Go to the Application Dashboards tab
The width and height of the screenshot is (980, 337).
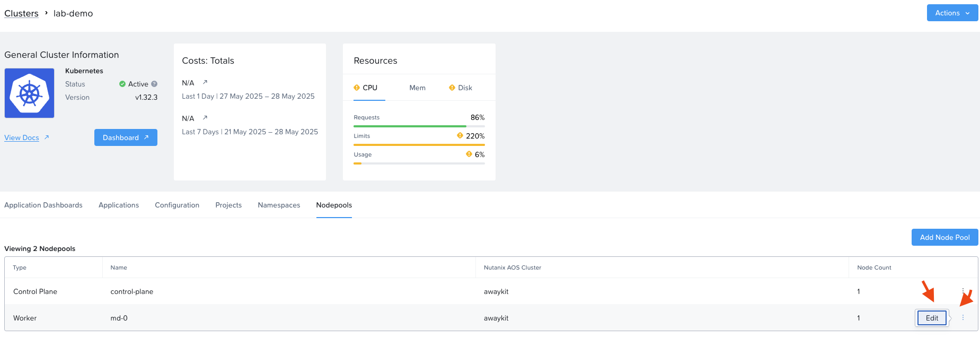[x=43, y=205]
